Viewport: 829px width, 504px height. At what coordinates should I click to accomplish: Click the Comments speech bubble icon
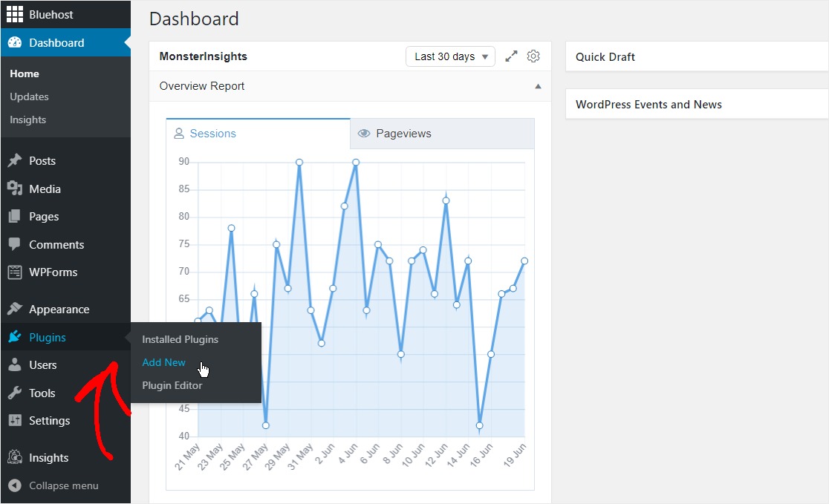click(15, 244)
